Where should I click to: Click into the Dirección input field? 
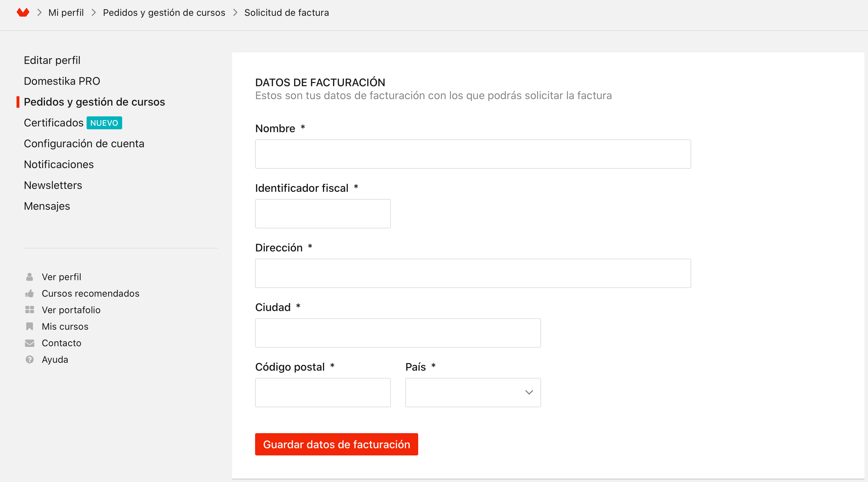pyautogui.click(x=473, y=273)
